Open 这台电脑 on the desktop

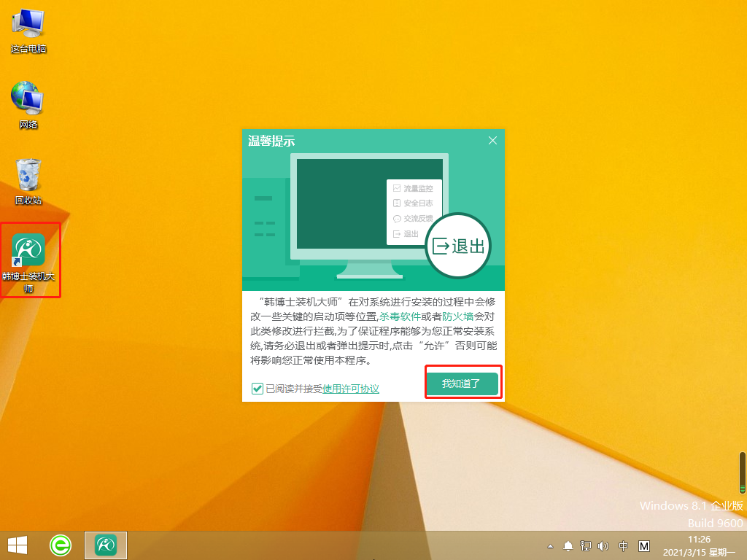[x=28, y=22]
